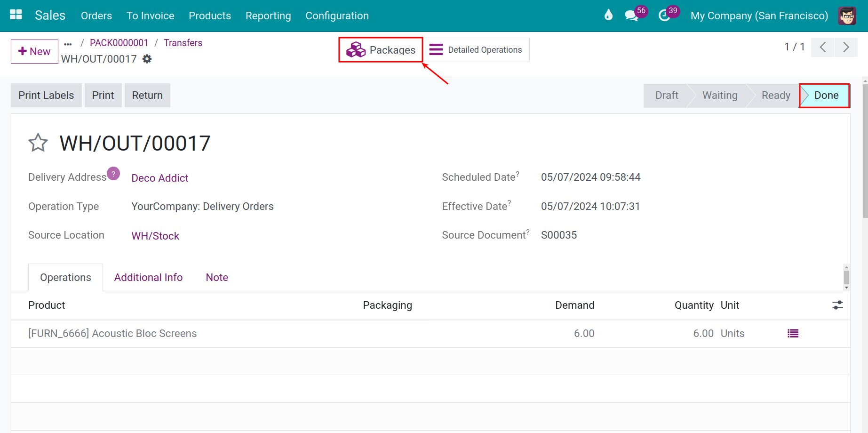Image resolution: width=868 pixels, height=433 pixels.
Task: Click the Sales app title
Action: pos(50,16)
